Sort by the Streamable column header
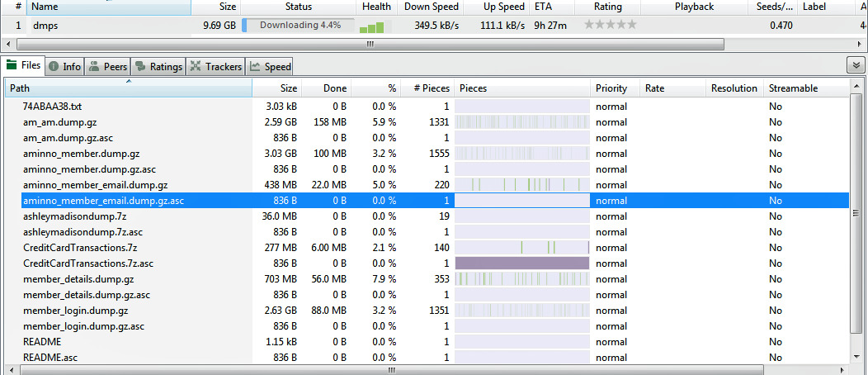 (793, 88)
